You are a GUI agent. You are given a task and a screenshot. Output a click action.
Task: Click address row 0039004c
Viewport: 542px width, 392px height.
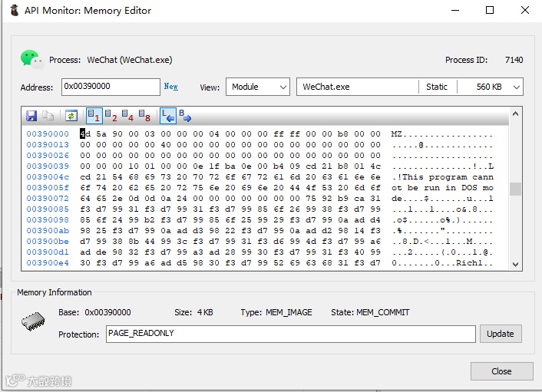pyautogui.click(x=48, y=177)
